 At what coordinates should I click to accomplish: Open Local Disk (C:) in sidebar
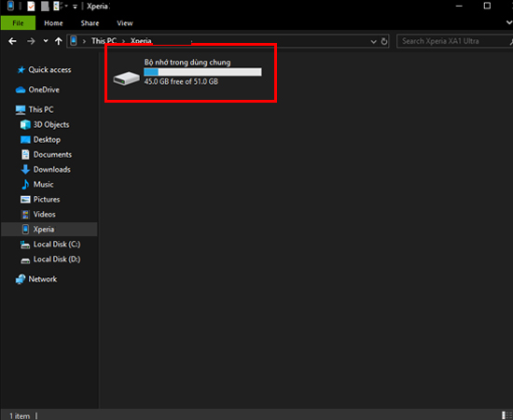(x=50, y=245)
